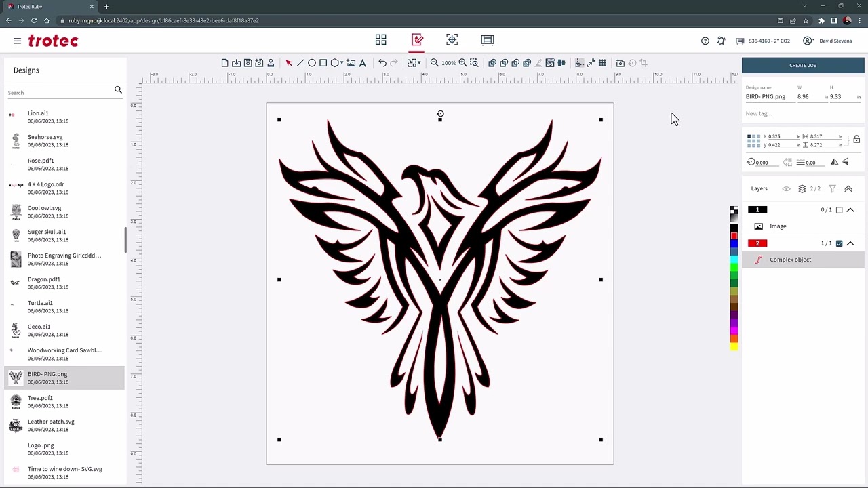Screen dimensions: 868x488
Task: Switch to the Design tab
Action: (x=417, y=40)
